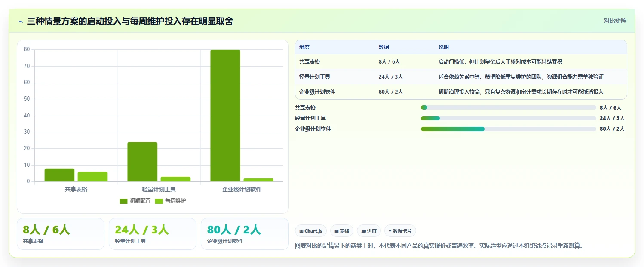The height and width of the screenshot is (267, 644).
Task: Click the 24人 / 3人 progress row value
Action: (612, 118)
